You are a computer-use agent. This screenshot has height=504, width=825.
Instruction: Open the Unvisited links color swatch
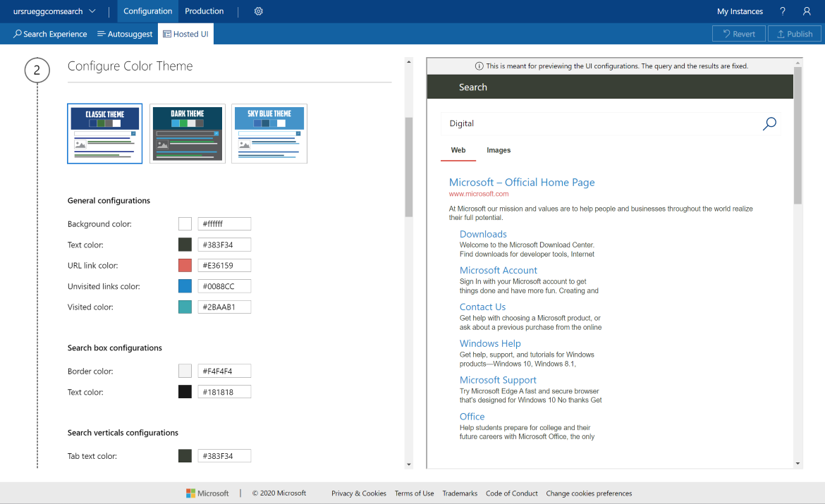click(185, 286)
